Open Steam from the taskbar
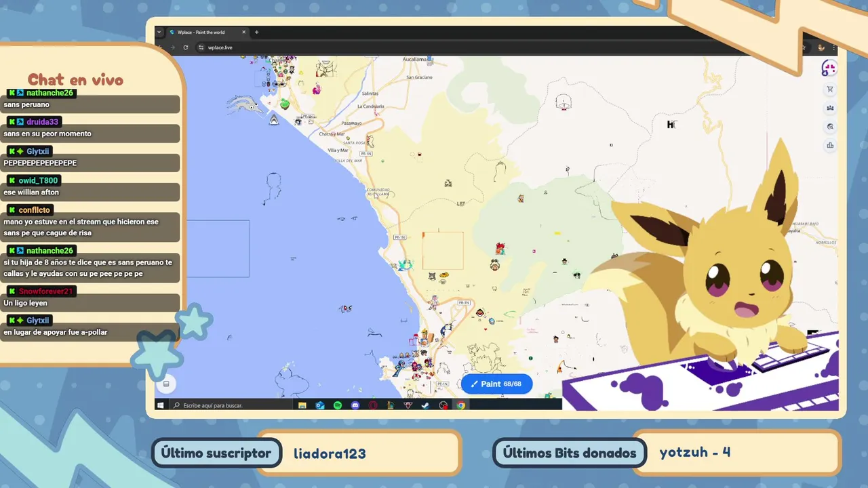868x488 pixels. coord(425,405)
